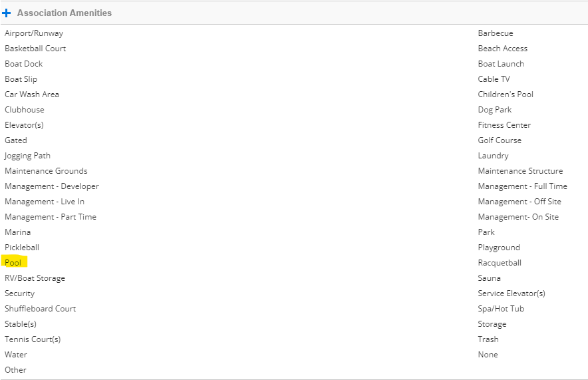Select Management - Full Time

point(522,186)
